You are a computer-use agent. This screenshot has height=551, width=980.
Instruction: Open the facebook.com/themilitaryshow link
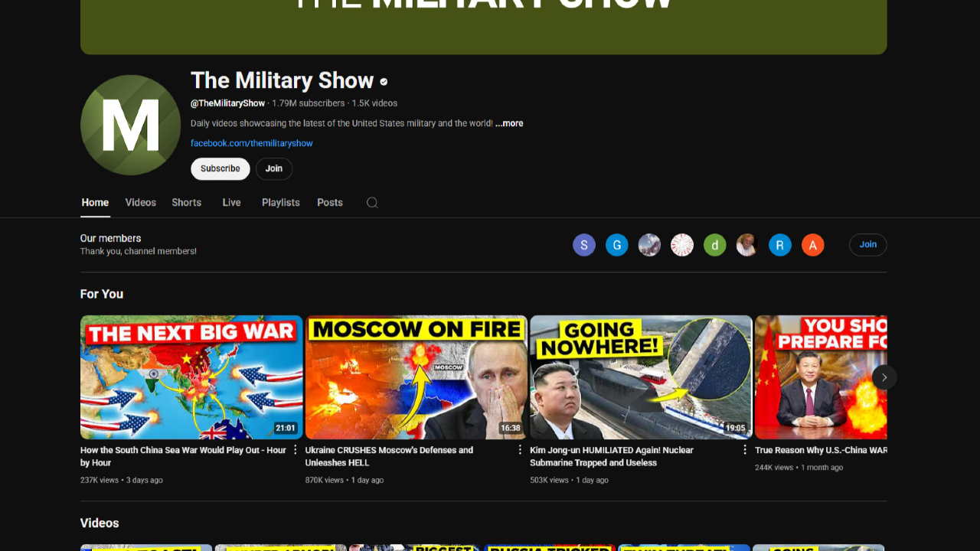[251, 142]
